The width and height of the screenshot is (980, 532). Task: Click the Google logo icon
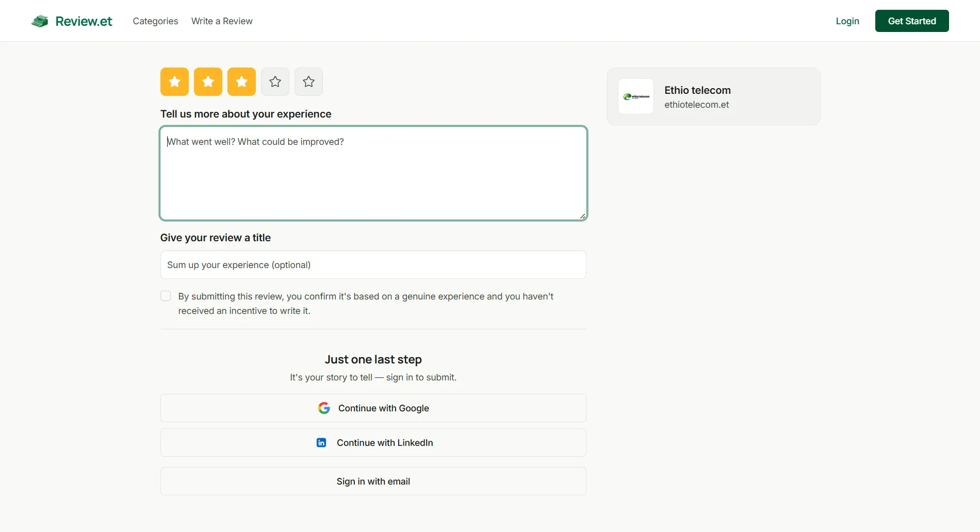[x=324, y=408]
